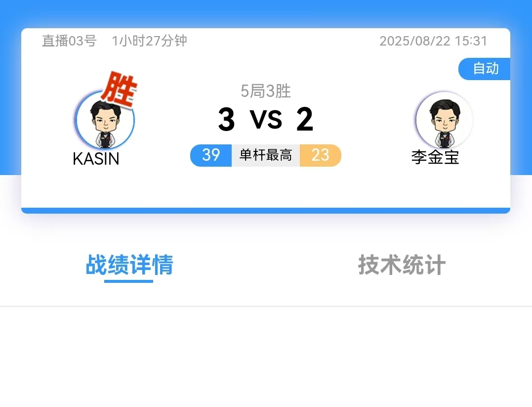Click the KASIN player name
The width and height of the screenshot is (532, 407).
point(96,159)
